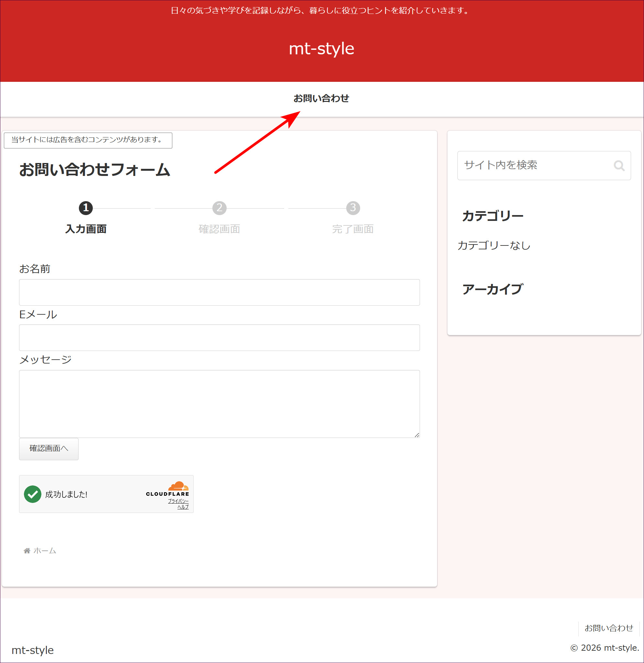Viewport: 644px width, 663px height.
Task: Focus the お名前 input field
Action: [219, 292]
